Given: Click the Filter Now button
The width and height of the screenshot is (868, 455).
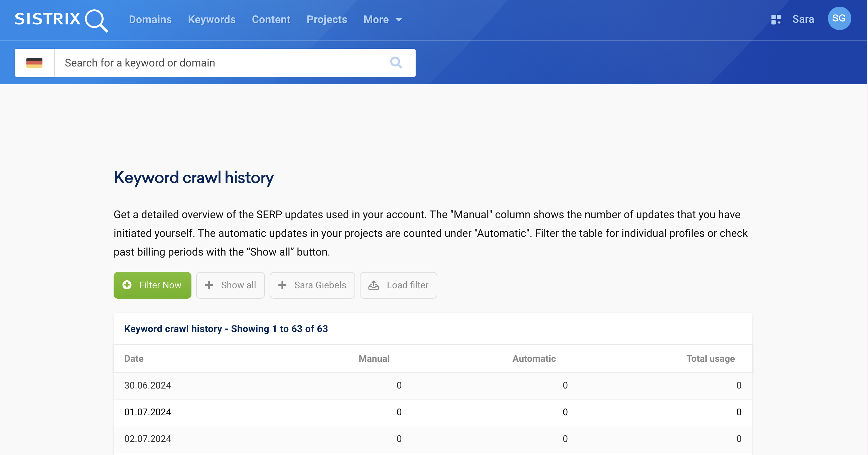Looking at the screenshot, I should click(152, 285).
